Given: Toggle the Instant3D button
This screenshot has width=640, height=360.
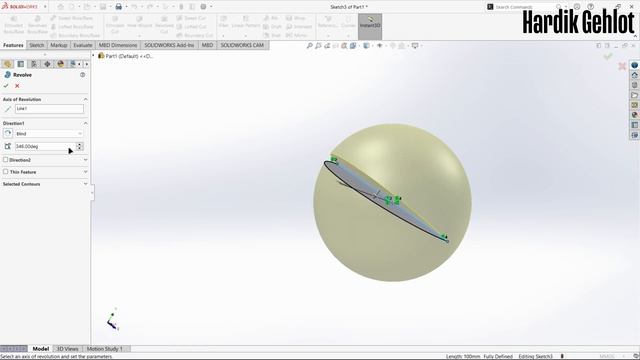Looking at the screenshot, I should (370, 26).
